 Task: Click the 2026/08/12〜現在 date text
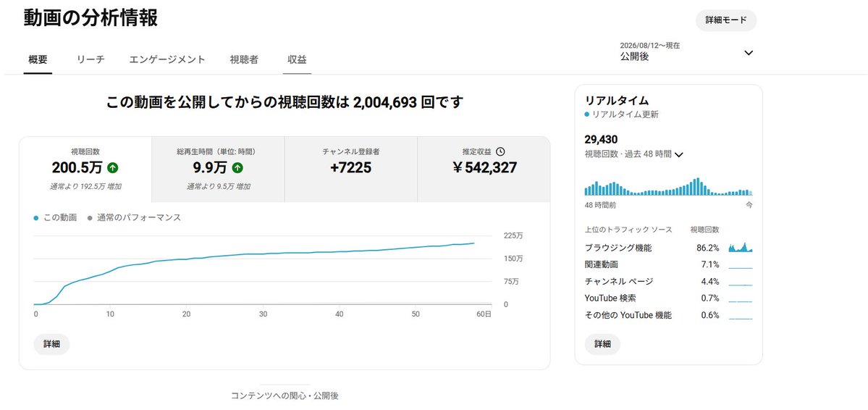tap(650, 46)
